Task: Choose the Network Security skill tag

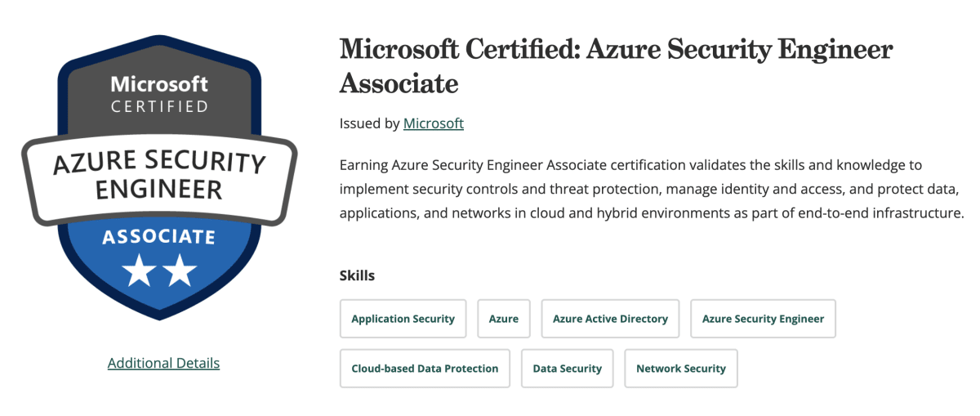Action: pyautogui.click(x=680, y=369)
